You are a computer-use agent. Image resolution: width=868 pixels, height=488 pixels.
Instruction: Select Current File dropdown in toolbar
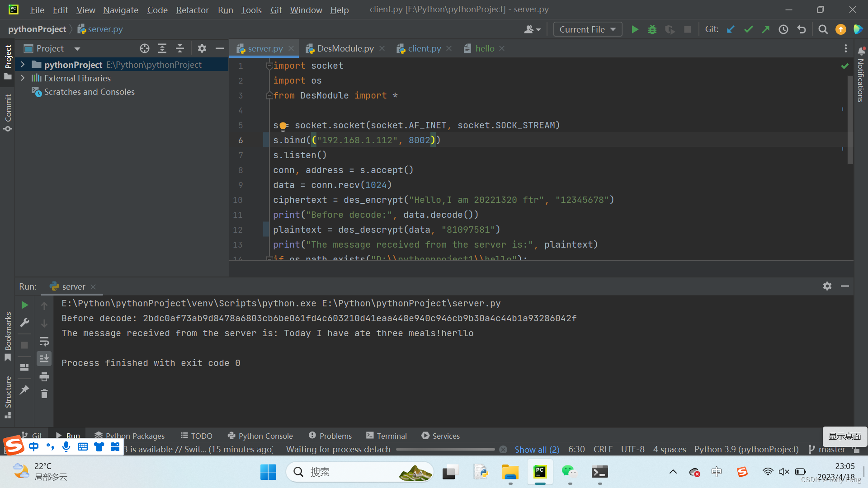(587, 28)
